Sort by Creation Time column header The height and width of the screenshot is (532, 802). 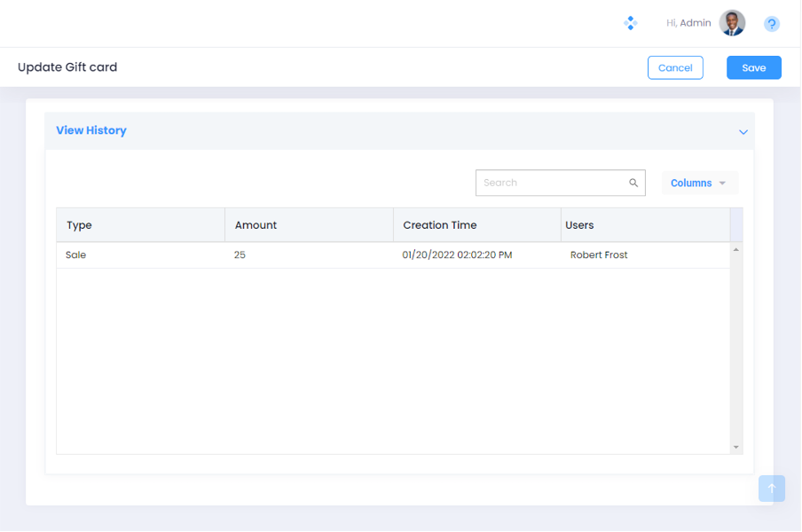coord(439,225)
